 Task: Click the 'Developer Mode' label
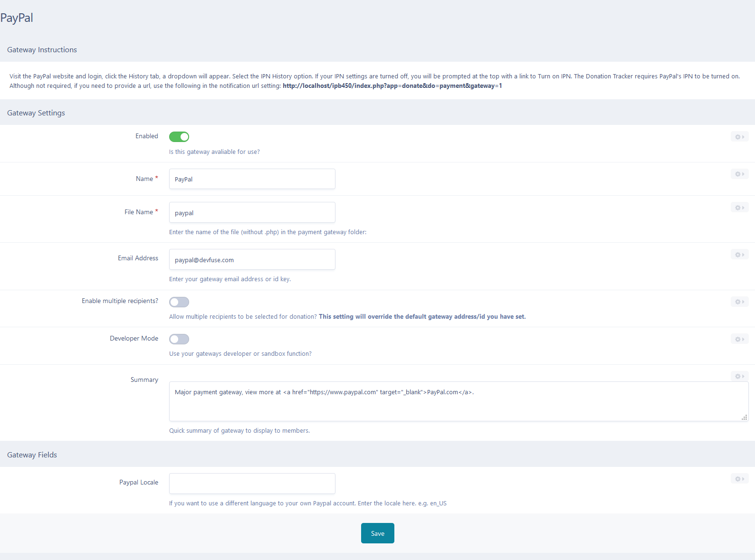coord(134,339)
